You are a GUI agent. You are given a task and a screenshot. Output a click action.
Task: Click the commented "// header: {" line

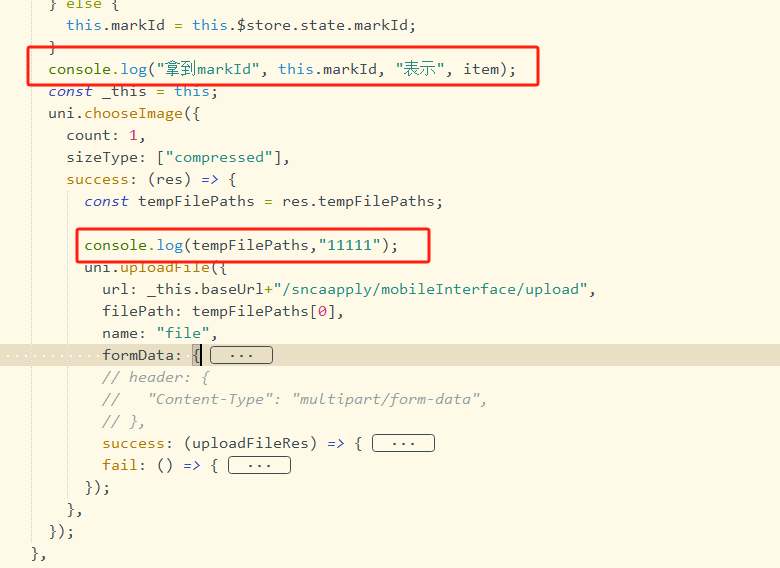pos(156,378)
